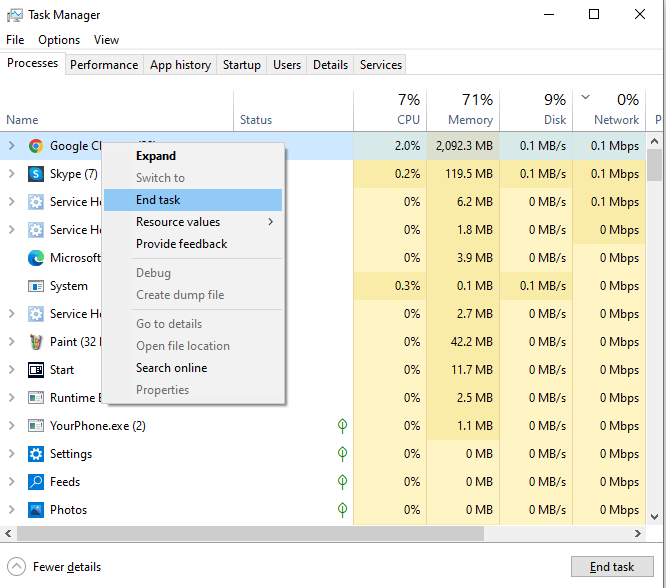Click the vertical scrollbar down arrow
The image size is (666, 588).
[655, 517]
